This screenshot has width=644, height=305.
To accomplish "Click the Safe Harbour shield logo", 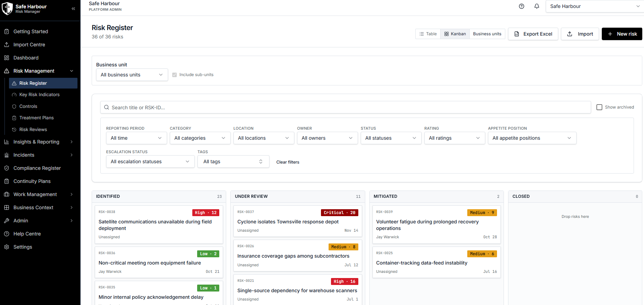I will [x=7, y=9].
